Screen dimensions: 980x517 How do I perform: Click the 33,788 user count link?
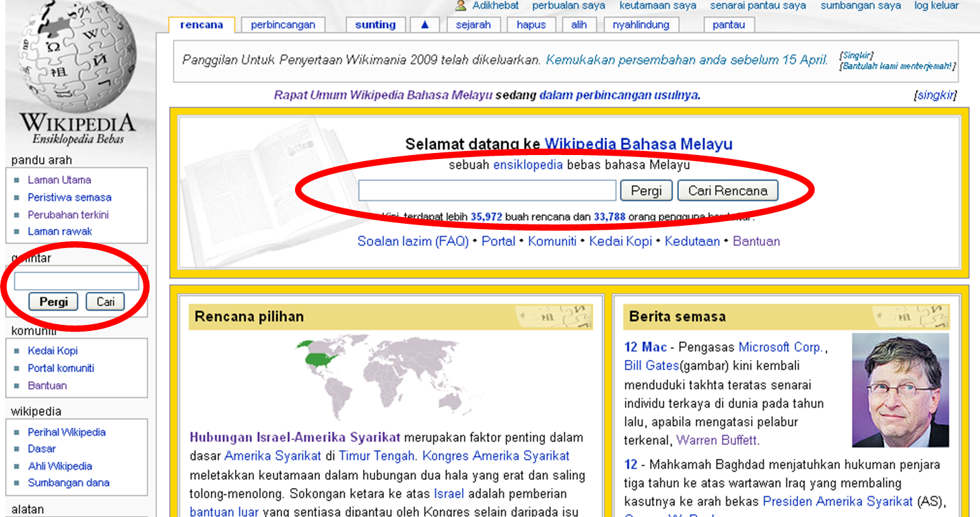pos(610,216)
